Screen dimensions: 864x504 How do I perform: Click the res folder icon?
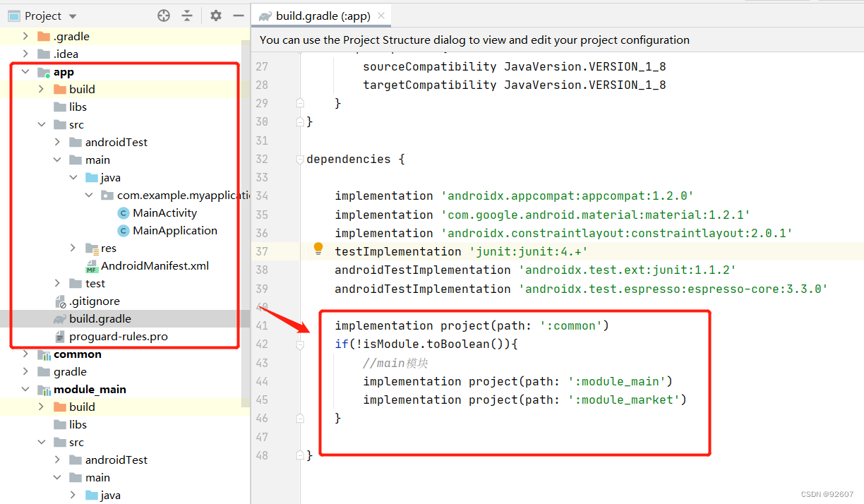(92, 248)
